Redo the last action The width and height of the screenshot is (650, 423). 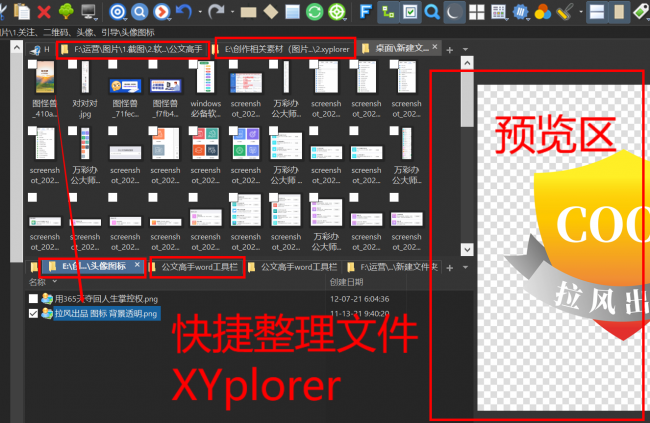pyautogui.click(x=216, y=12)
